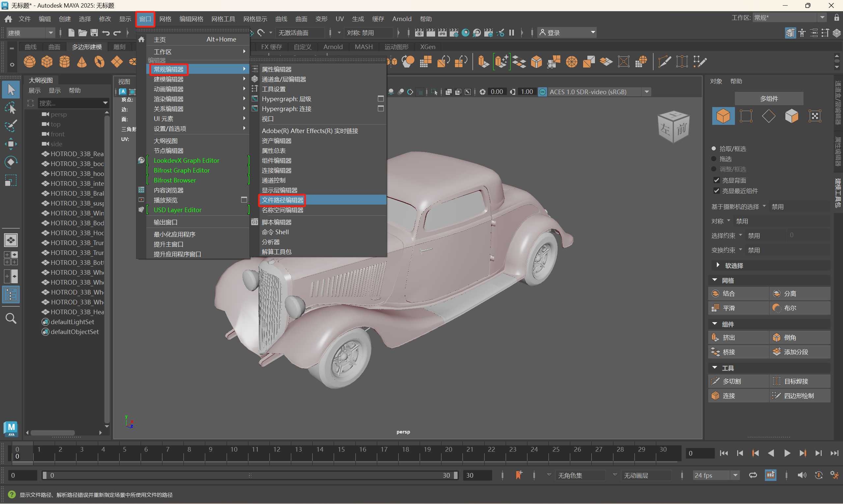Toggle the 亮显背面 checkbox
The height and width of the screenshot is (504, 843).
[717, 180]
